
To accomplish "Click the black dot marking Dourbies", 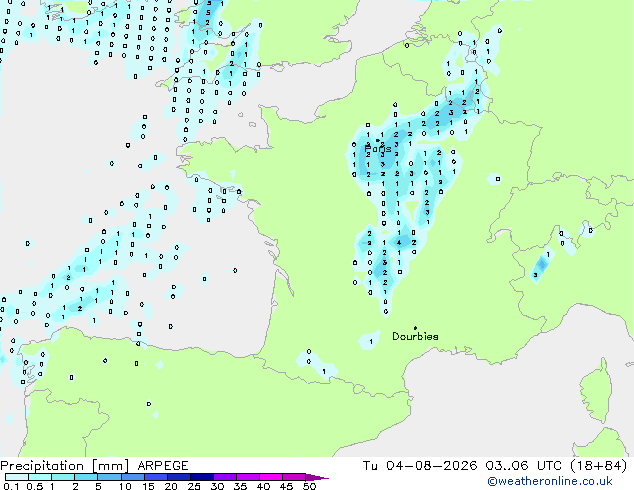I will (x=415, y=328).
